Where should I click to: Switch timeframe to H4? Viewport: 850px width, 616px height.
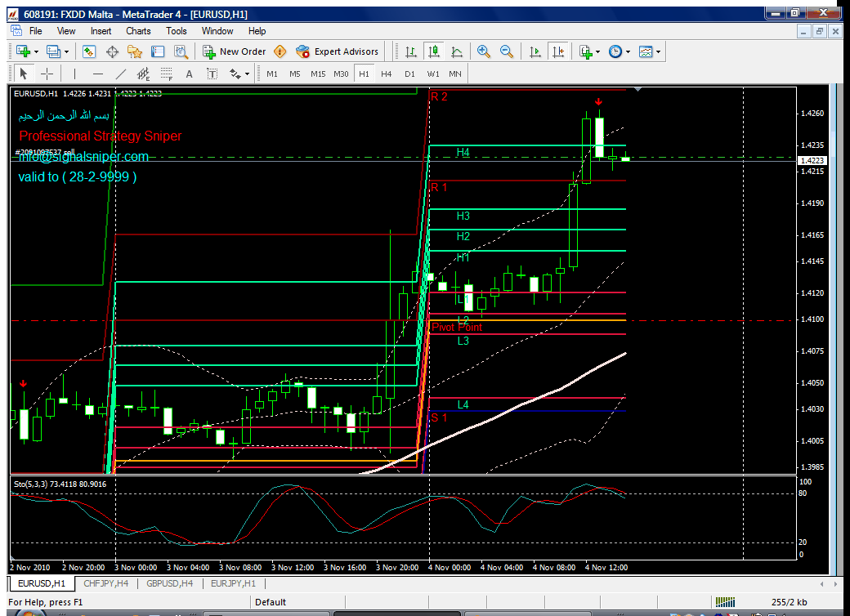(387, 74)
